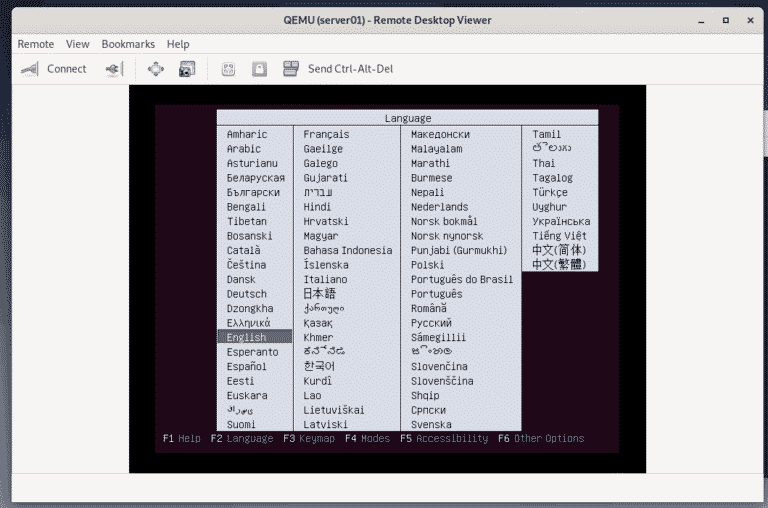Select Hindi language
The width and height of the screenshot is (768, 508).
[317, 207]
